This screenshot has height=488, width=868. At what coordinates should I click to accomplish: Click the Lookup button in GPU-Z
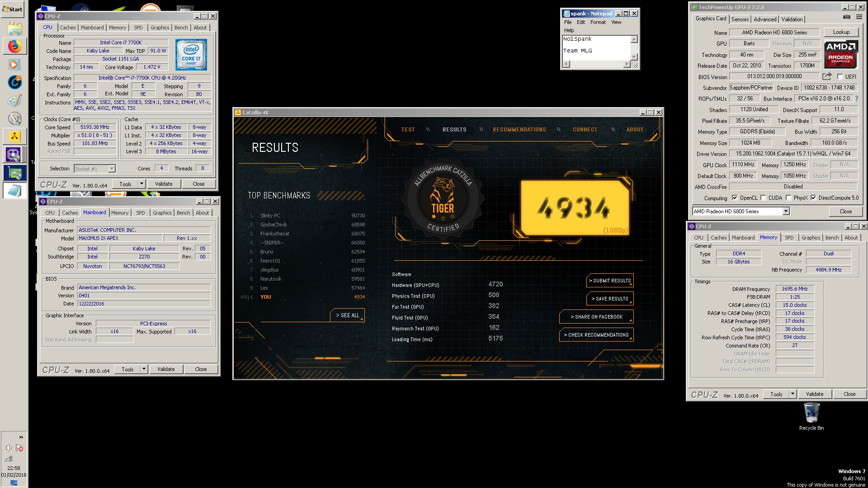(x=841, y=32)
